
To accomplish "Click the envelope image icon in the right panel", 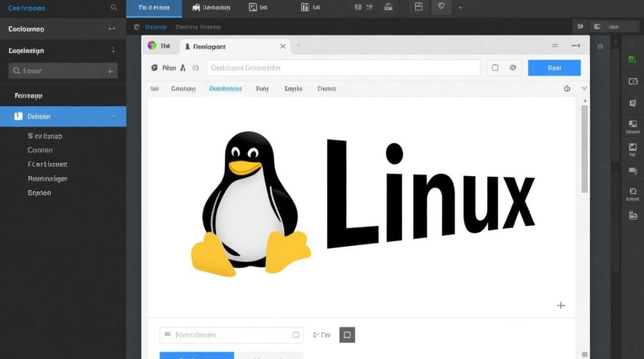I will [632, 147].
